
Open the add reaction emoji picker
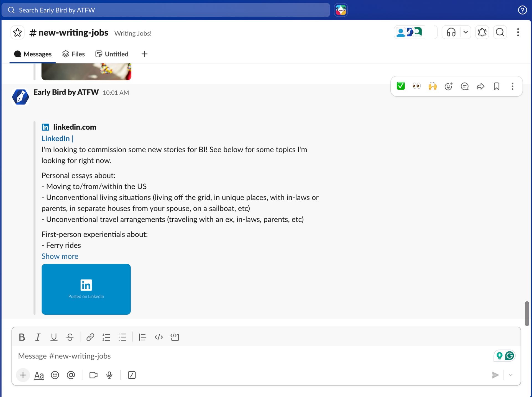[448, 86]
